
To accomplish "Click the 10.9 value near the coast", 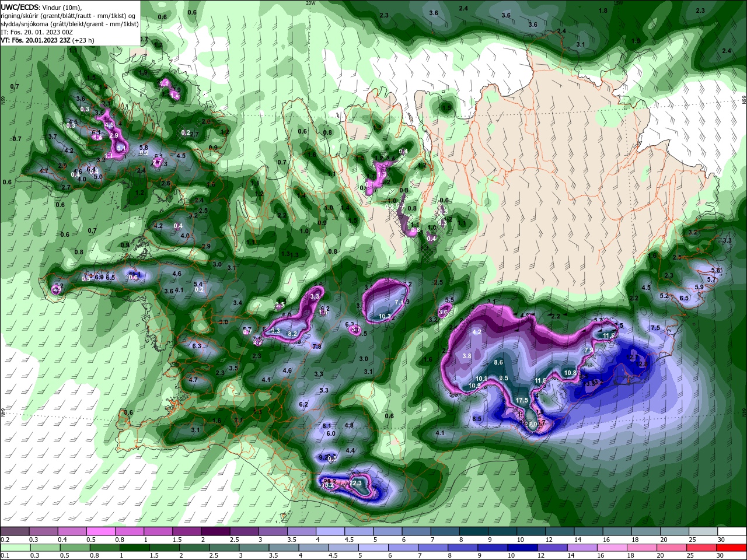I will [x=474, y=386].
